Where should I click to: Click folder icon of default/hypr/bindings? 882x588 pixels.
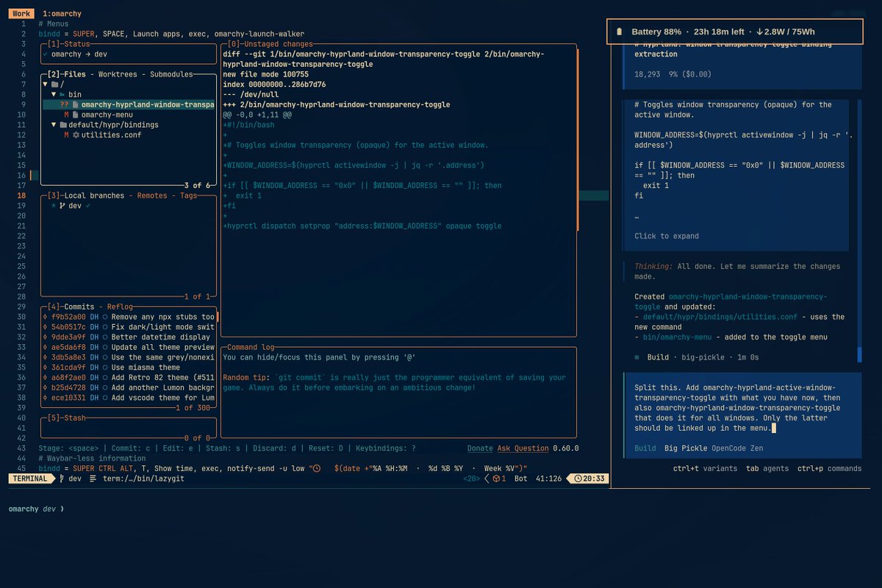click(x=62, y=125)
